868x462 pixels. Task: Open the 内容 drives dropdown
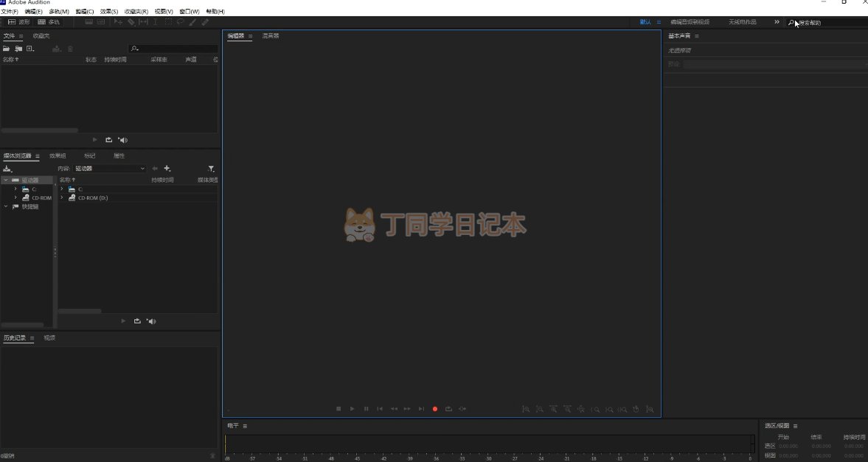pyautogui.click(x=110, y=168)
